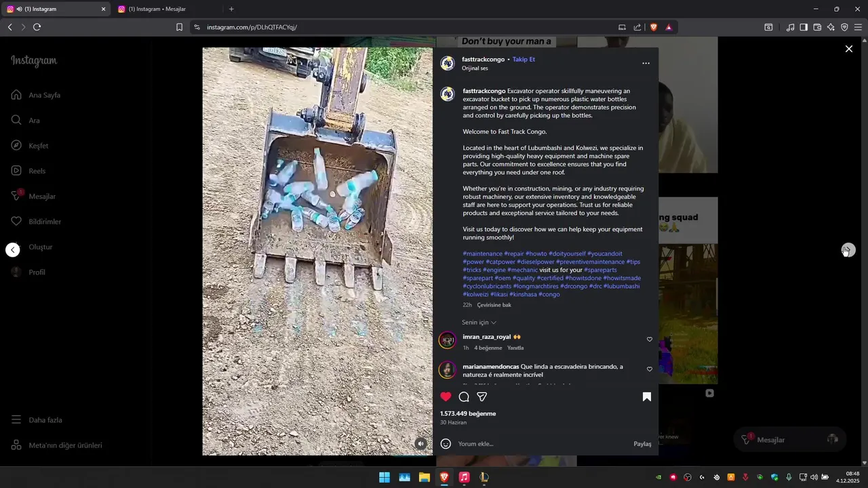868x488 pixels.
Task: Close the post overlay with the X
Action: 848,49
